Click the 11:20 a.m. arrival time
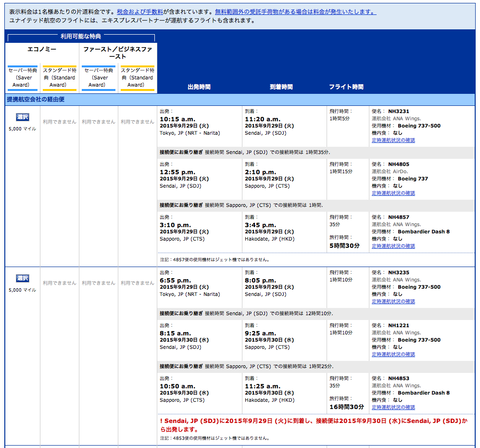Image resolution: width=480 pixels, height=448 pixels. (262, 119)
